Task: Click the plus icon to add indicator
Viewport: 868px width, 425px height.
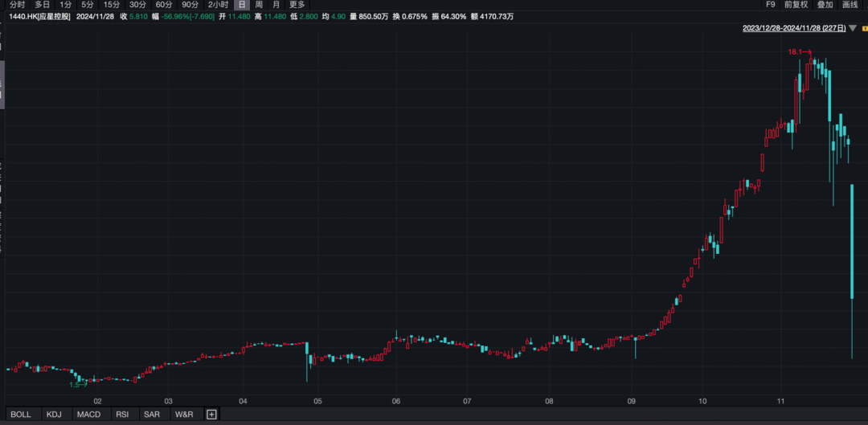Action: [x=211, y=415]
